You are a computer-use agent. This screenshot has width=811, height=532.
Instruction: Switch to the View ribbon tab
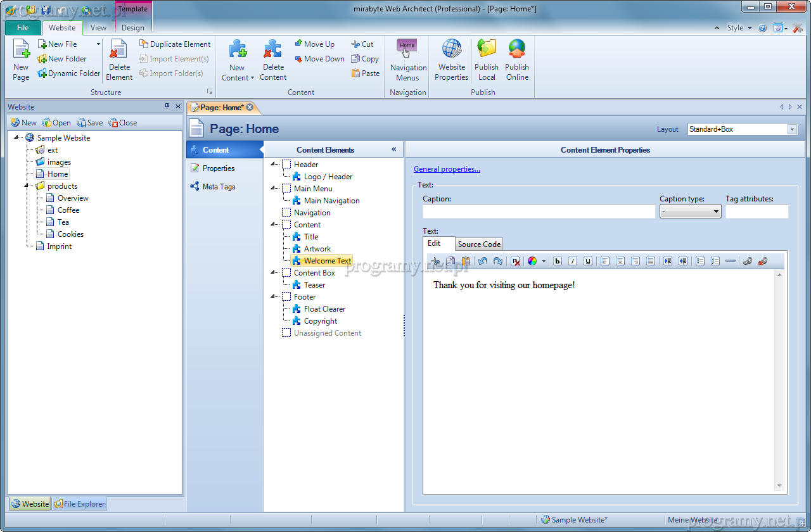click(x=98, y=28)
